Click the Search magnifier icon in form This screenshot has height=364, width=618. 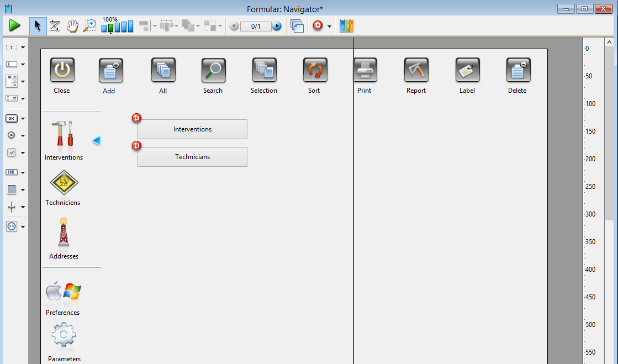point(213,70)
